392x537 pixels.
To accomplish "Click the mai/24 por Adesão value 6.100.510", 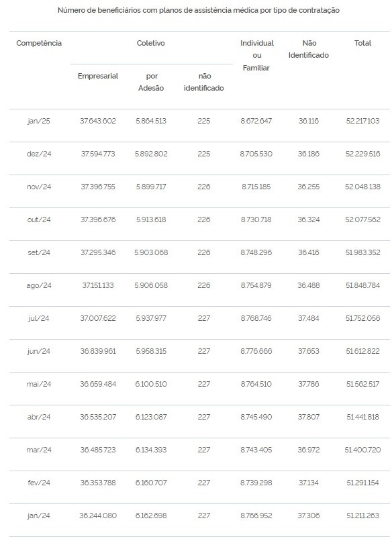I will (x=151, y=384).
